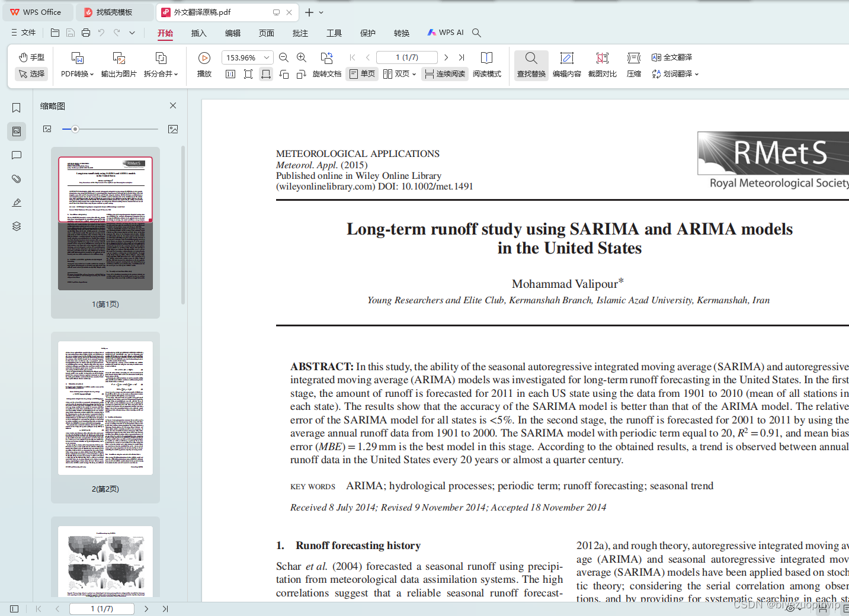This screenshot has width=849, height=616.
Task: Toggle the sidebar from status bar
Action: 14,609
